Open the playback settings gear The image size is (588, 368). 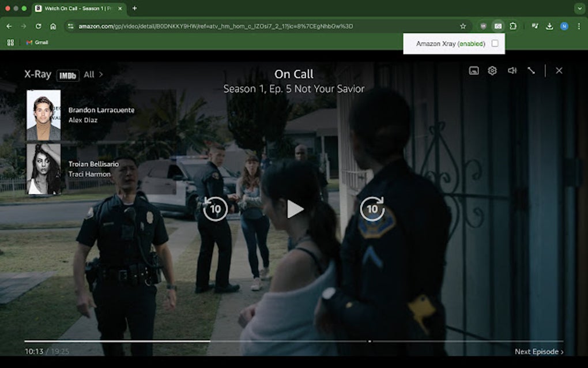[x=492, y=70]
